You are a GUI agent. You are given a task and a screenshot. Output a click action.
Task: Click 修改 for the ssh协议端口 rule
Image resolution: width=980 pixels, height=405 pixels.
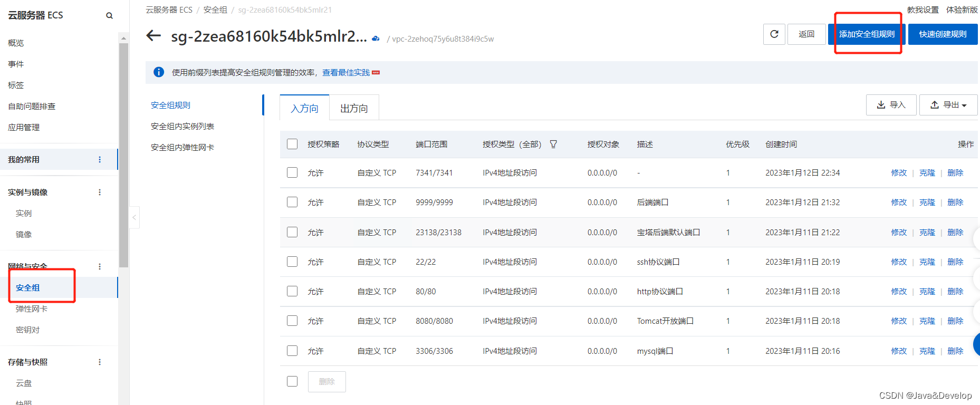click(x=899, y=262)
